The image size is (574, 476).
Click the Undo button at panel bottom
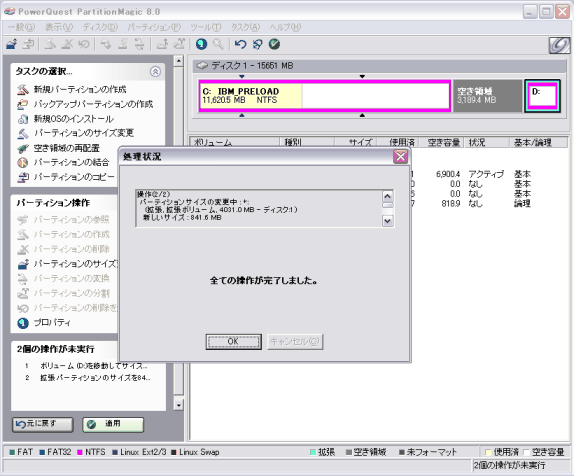click(x=42, y=424)
